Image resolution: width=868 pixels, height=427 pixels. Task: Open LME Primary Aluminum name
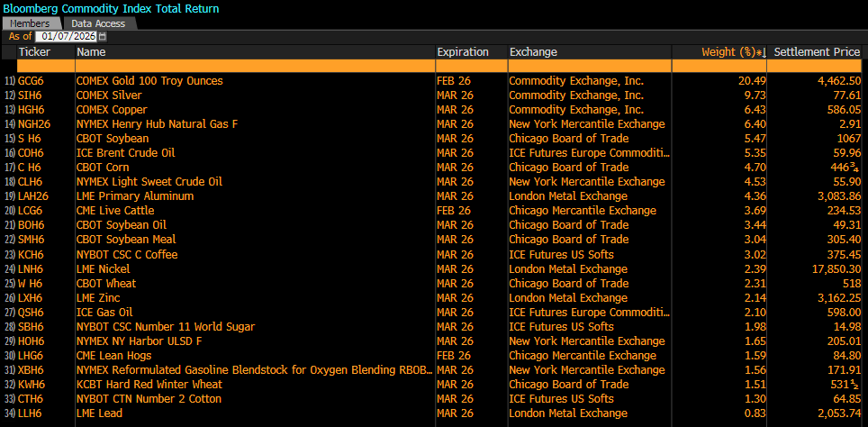tap(135, 196)
